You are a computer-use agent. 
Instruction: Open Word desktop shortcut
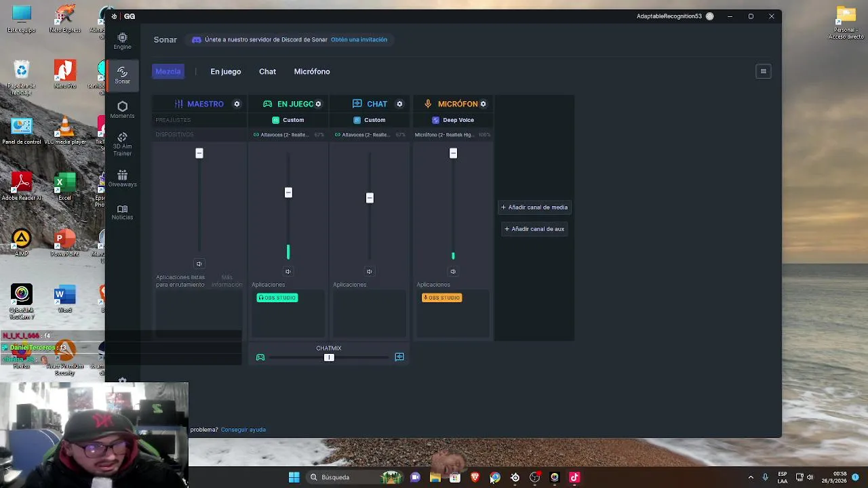pyautogui.click(x=64, y=298)
